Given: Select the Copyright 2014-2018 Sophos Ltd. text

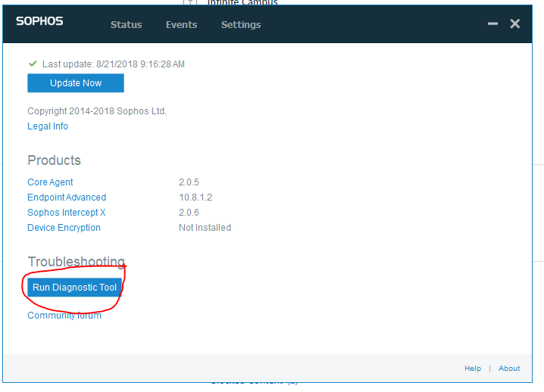Looking at the screenshot, I should (x=97, y=111).
